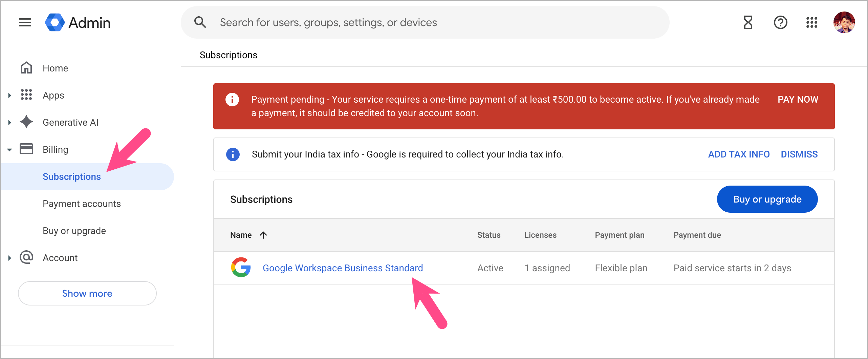Expand the Account section
Viewport: 868px width, 359px height.
click(x=9, y=258)
